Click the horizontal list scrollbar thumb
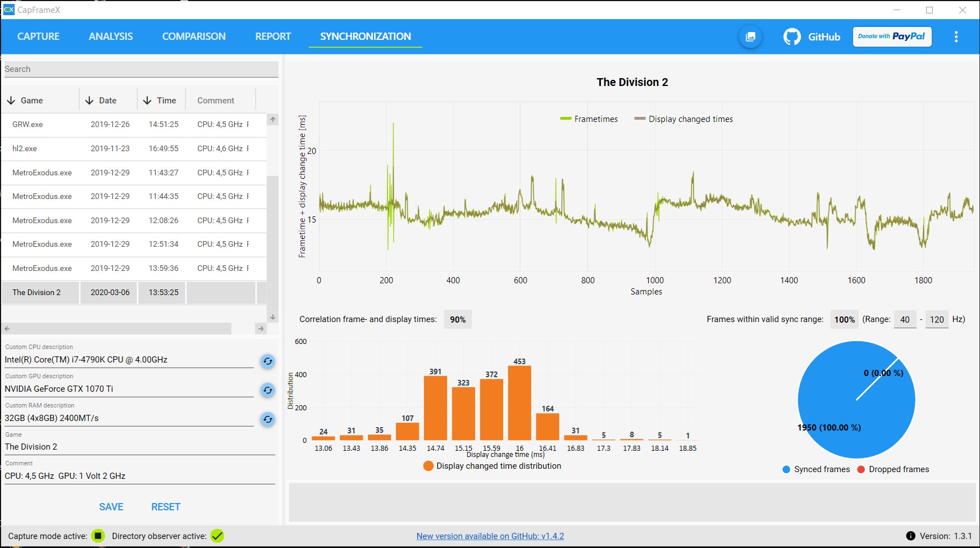 click(x=121, y=329)
